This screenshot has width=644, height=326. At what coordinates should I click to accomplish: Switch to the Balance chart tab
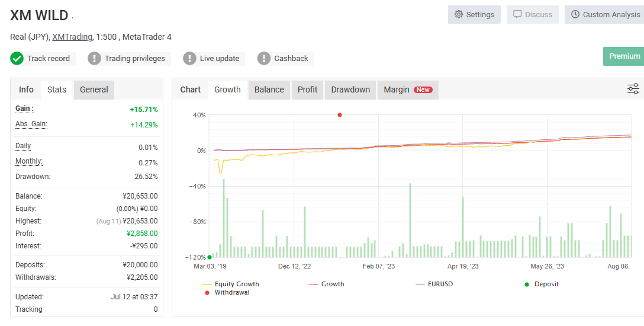pyautogui.click(x=269, y=90)
